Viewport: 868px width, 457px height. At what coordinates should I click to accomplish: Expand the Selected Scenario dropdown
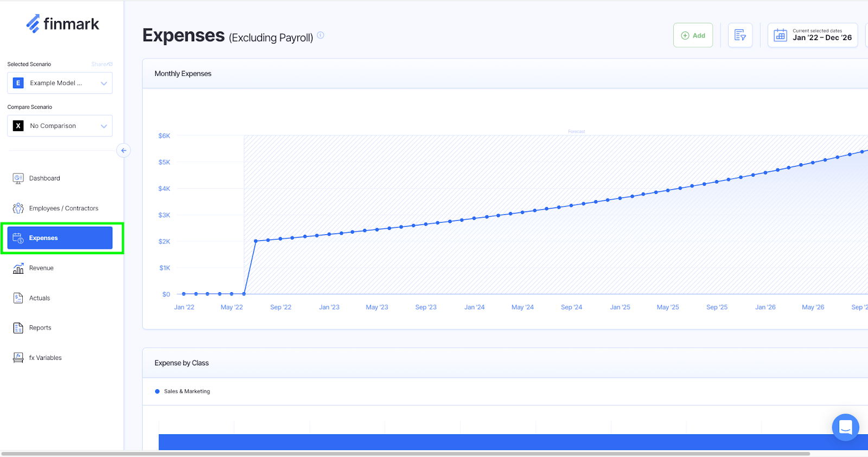(60, 83)
